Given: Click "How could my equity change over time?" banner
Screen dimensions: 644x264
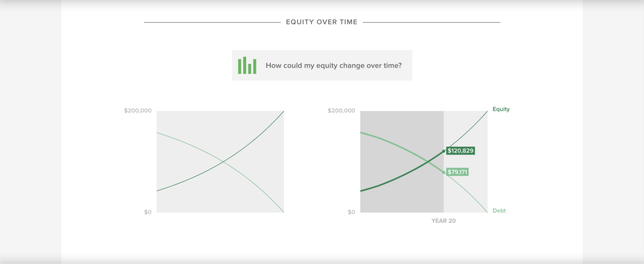Looking at the screenshot, I should [322, 65].
